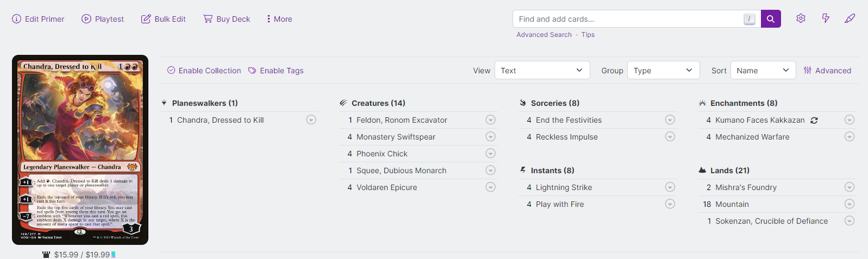Click the purple search magnifier button

coord(770,19)
